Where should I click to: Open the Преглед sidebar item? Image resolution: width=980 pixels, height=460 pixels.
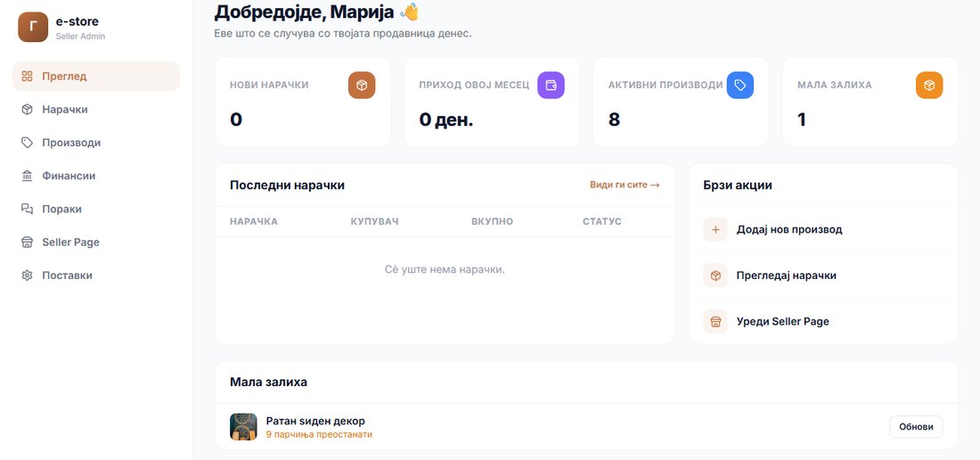[96, 77]
